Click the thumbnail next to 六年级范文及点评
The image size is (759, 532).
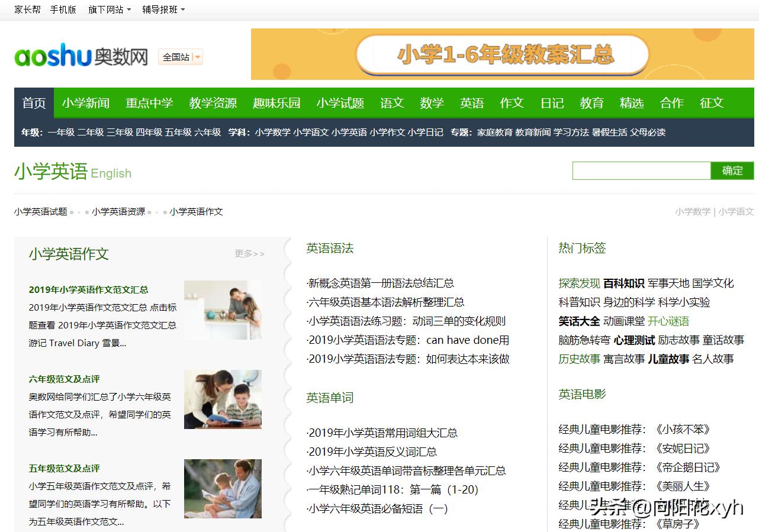click(223, 399)
